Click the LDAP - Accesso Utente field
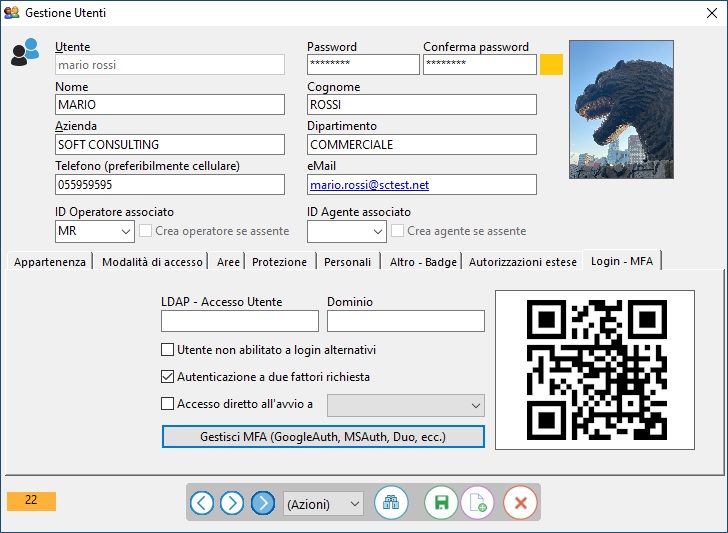This screenshot has width=728, height=533. [x=239, y=321]
